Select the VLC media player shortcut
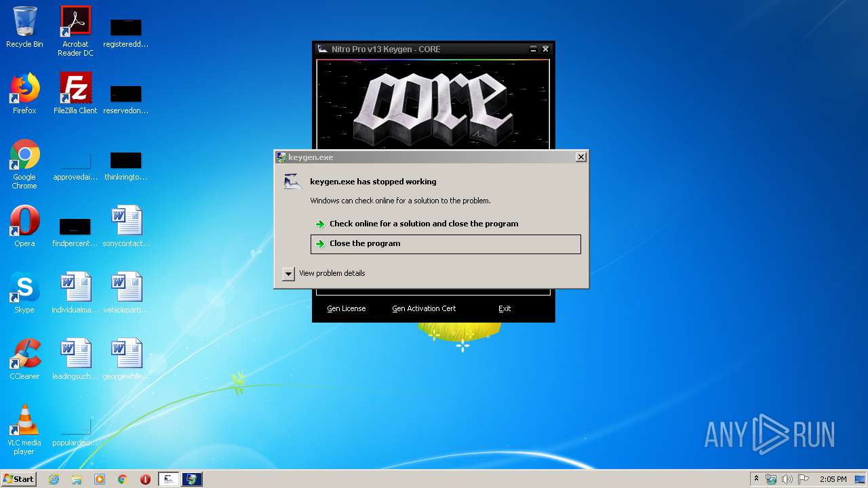Screen dimensions: 868x488 pos(24,430)
